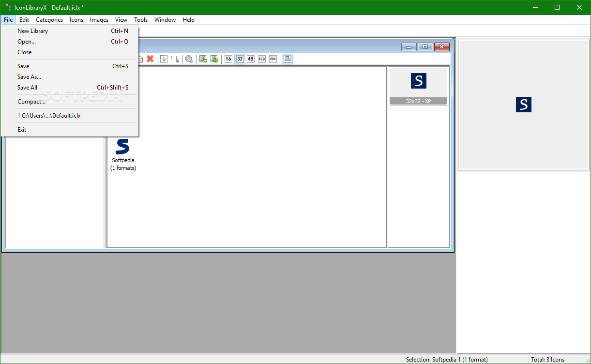Open the View menu

click(121, 20)
